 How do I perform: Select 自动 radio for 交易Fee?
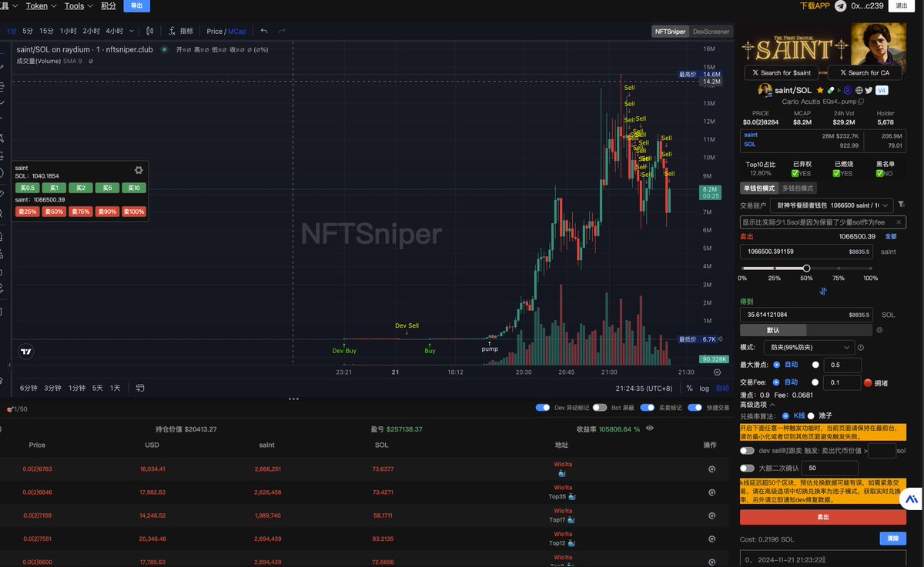point(776,382)
